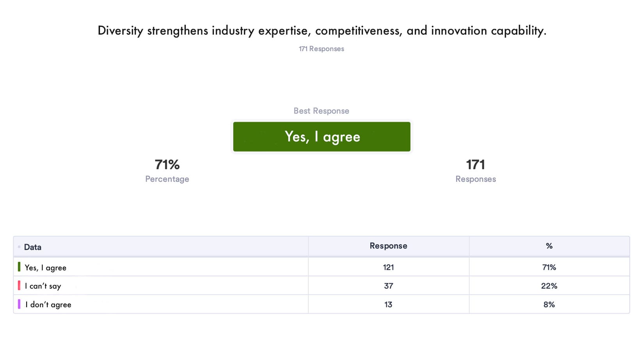Select the Yes, I agree row label
The image size is (644, 345).
tap(46, 268)
